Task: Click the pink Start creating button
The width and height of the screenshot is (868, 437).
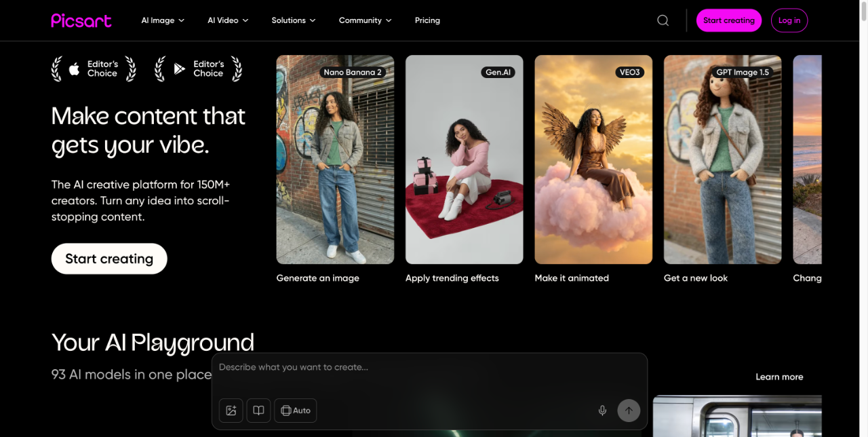Action: pyautogui.click(x=728, y=20)
